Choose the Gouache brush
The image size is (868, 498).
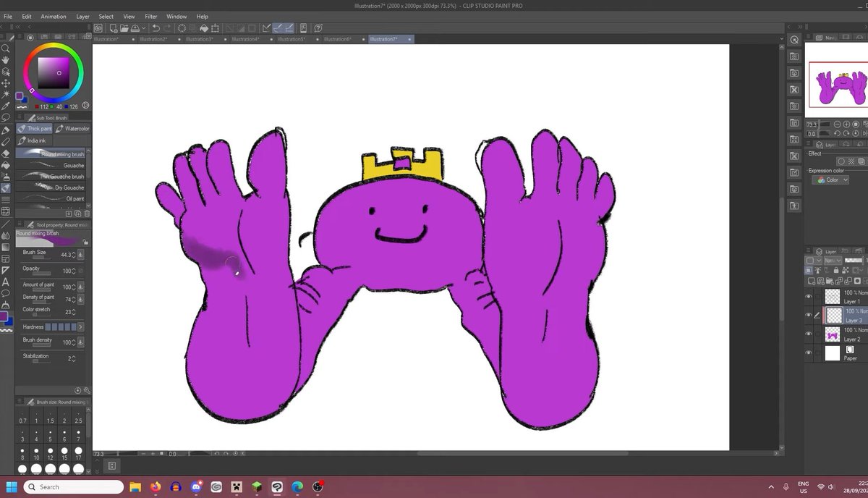52,165
